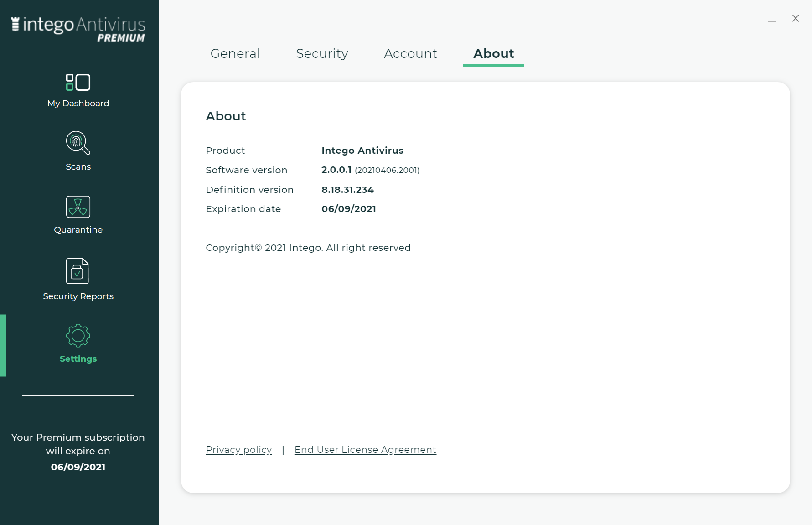Open the Privacy policy link

pos(239,450)
